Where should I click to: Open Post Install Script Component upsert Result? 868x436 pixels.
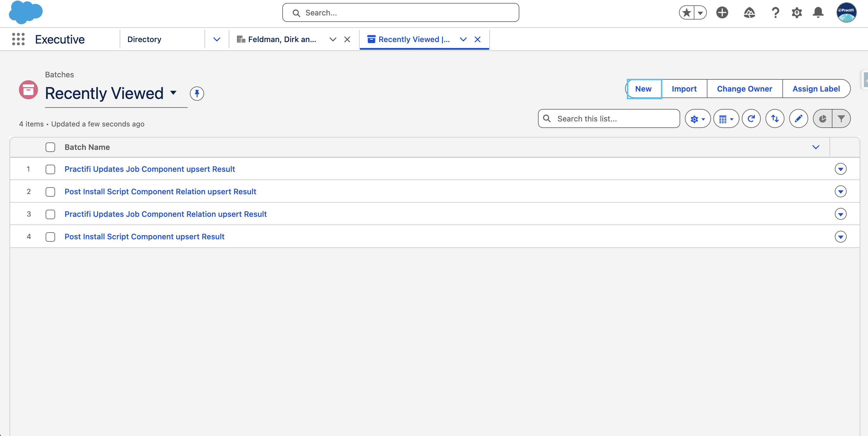coord(144,237)
